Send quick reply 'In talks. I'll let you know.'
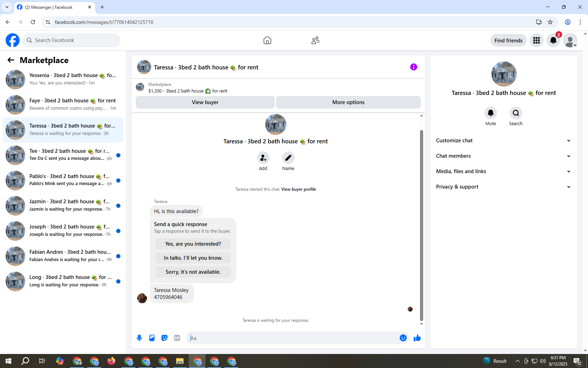Image resolution: width=588 pixels, height=368 pixels. click(193, 258)
